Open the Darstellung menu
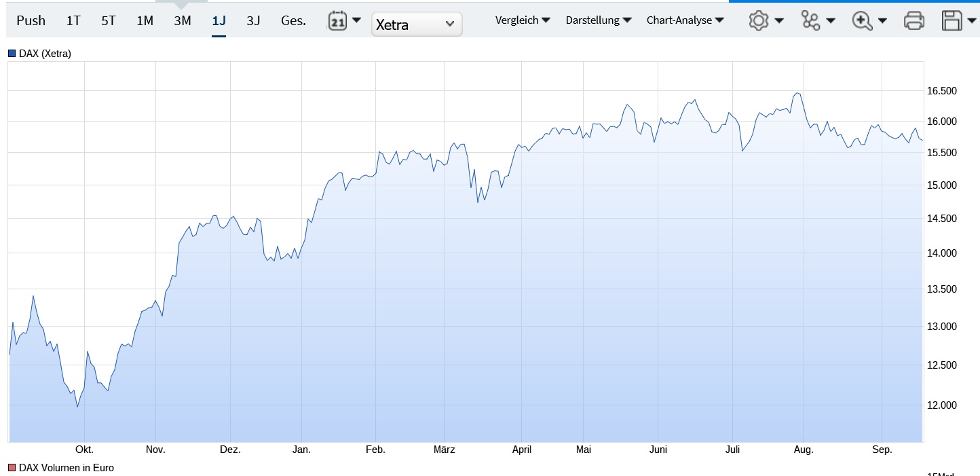Image resolution: width=980 pixels, height=476 pixels. [599, 20]
